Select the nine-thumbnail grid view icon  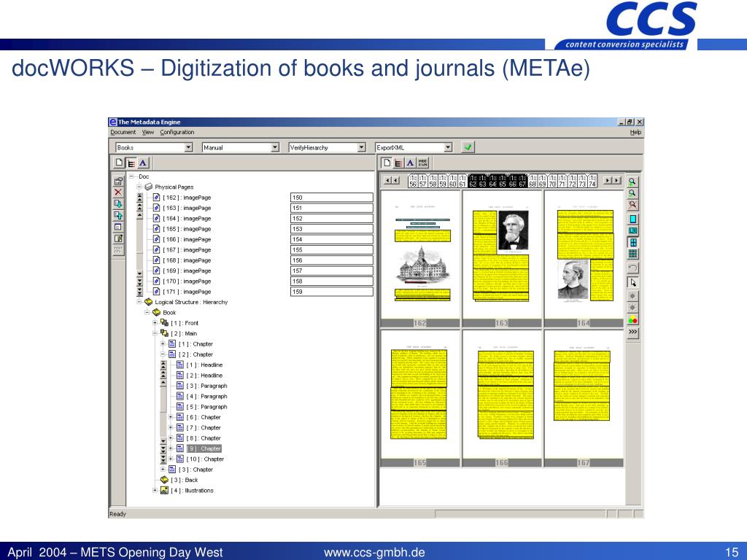pos(632,254)
